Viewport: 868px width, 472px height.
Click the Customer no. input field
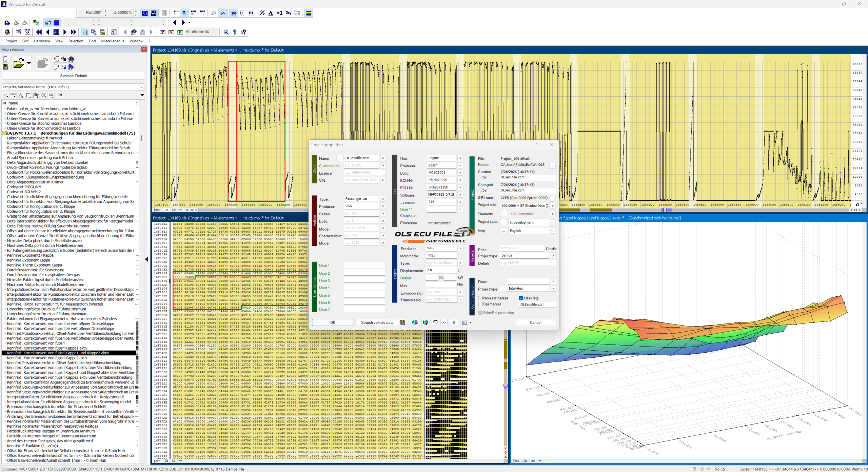click(361, 165)
